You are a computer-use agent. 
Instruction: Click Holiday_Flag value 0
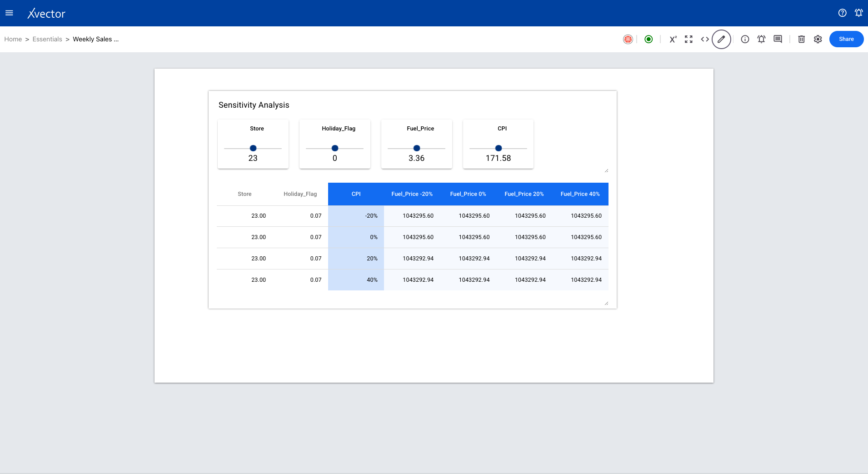coord(335,158)
